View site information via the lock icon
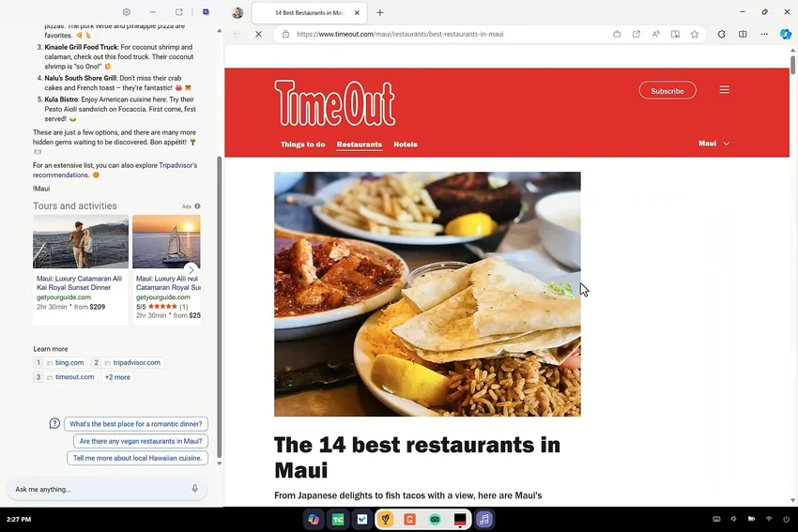 coord(286,34)
